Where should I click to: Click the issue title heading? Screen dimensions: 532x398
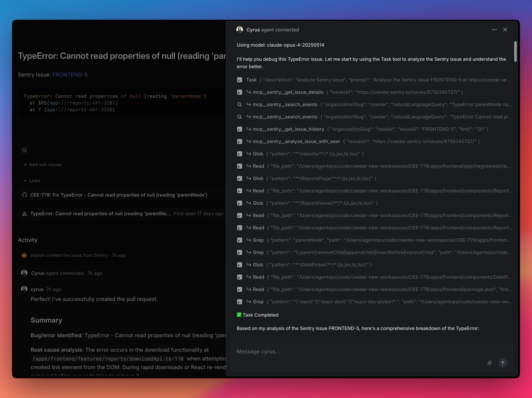click(122, 56)
